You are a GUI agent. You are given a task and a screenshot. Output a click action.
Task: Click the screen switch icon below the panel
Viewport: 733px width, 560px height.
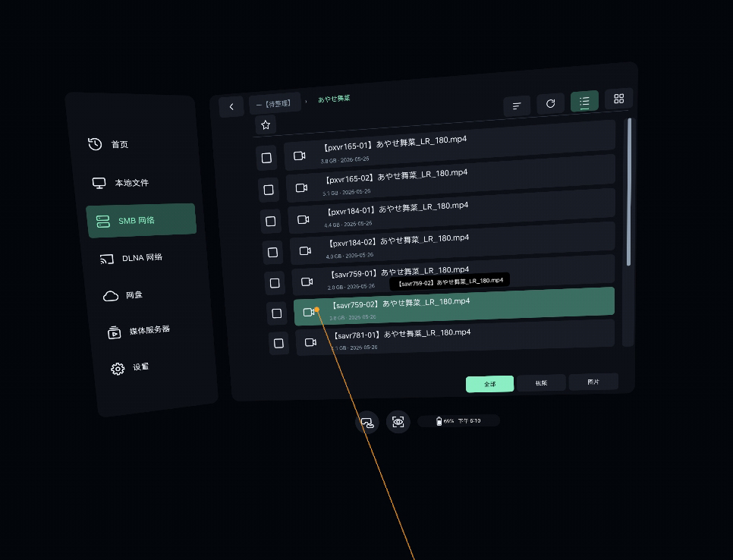pyautogui.click(x=367, y=423)
